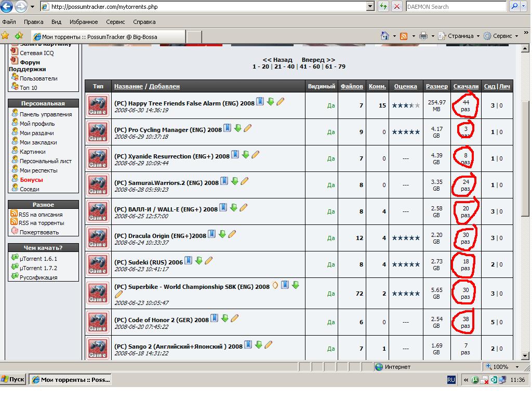
Task: Click Game type icon for Sudeki row
Action: tap(98, 264)
